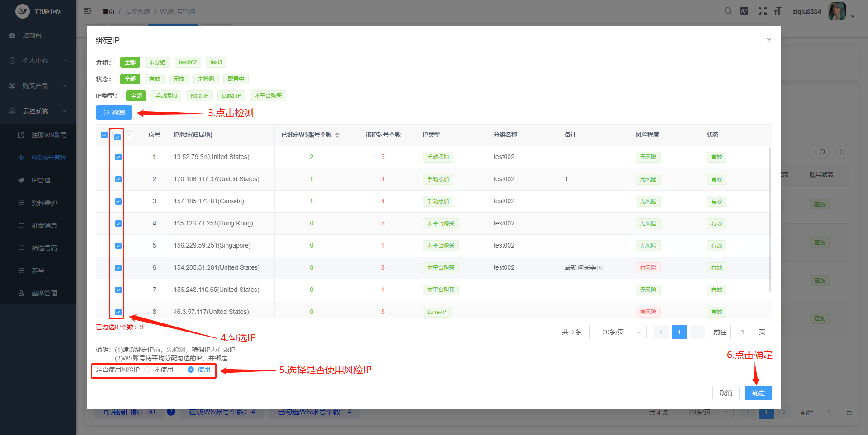Viewport: 868px width, 435px height.
Task: Expand the 个人中心 sidebar menu
Action: pos(38,61)
